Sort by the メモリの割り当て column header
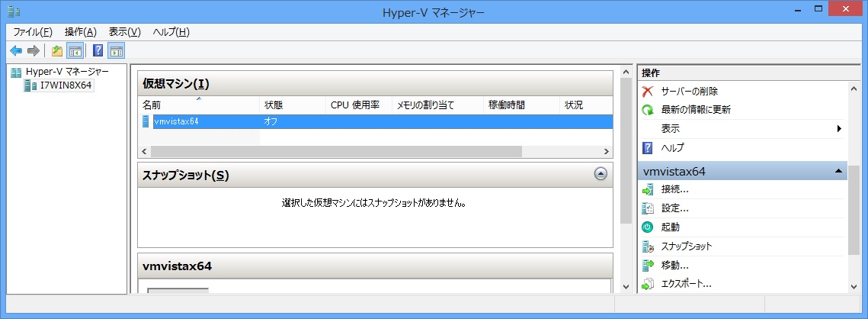Viewport: 868px width, 319px height. pos(437,105)
